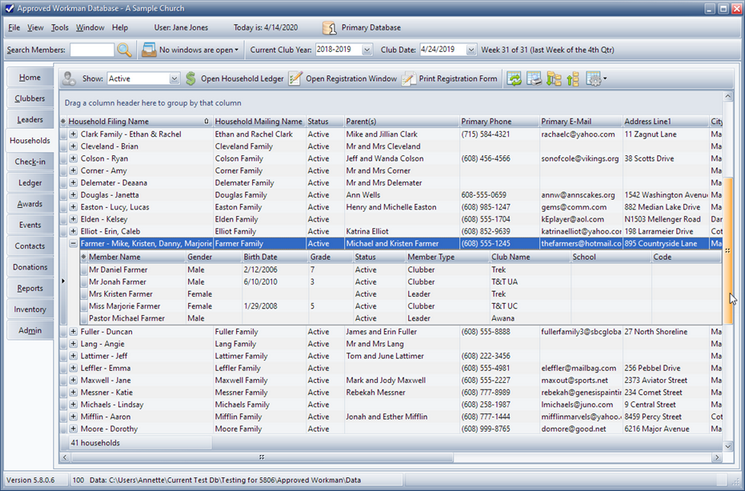Click the people icon left of Show

(69, 78)
